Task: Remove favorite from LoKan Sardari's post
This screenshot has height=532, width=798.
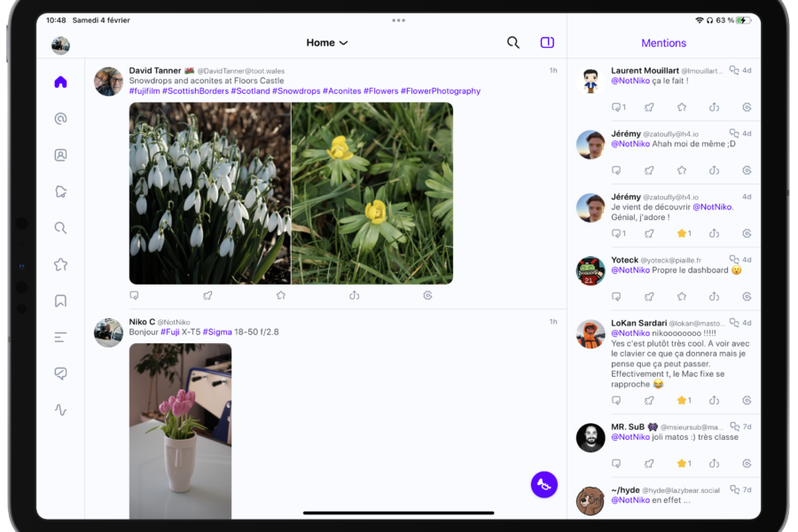Action: point(684,400)
